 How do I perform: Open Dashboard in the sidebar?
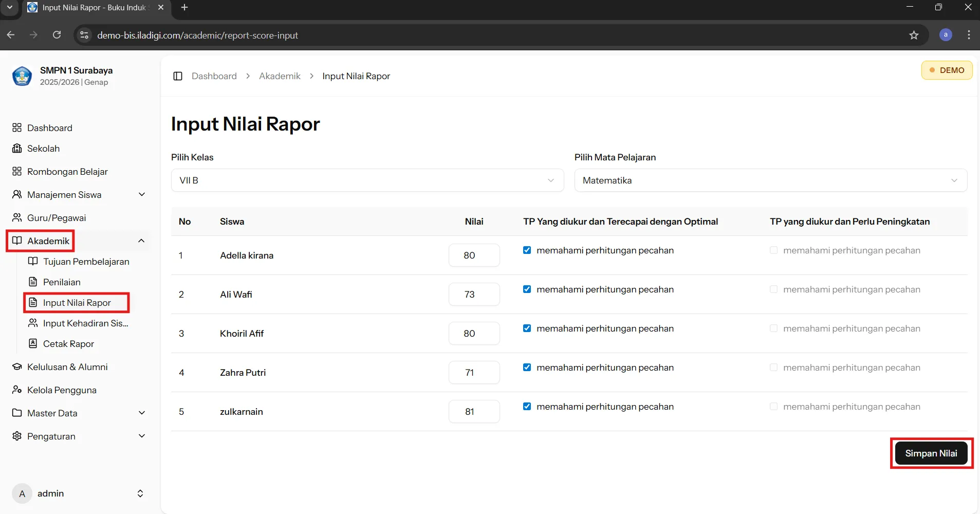[49, 128]
